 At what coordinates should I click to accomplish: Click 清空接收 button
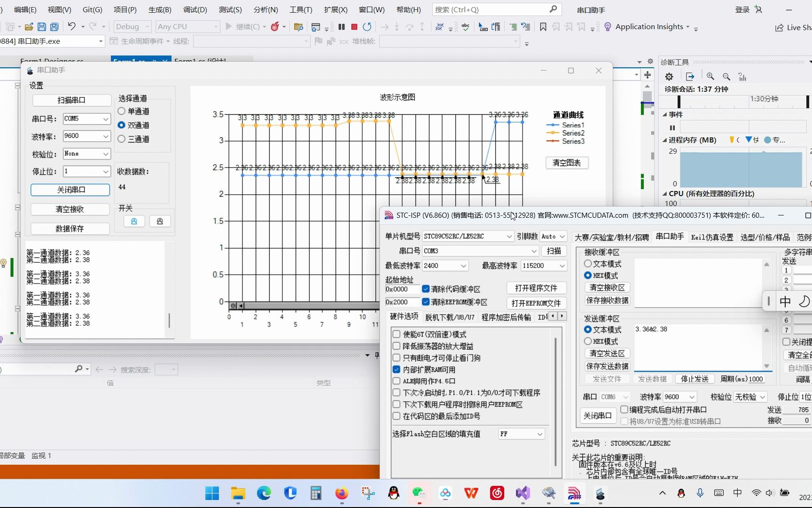point(70,209)
